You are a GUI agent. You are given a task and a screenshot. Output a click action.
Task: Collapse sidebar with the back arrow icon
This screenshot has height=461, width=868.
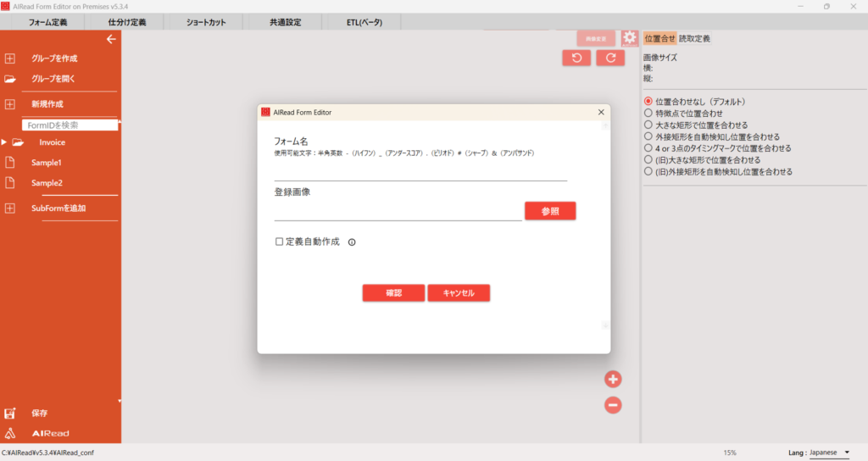point(111,39)
